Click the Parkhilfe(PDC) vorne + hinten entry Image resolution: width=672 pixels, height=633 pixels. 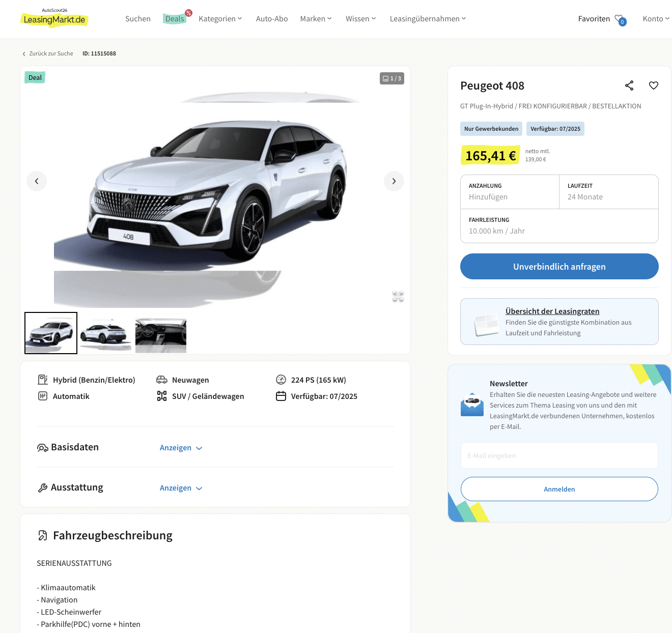(x=89, y=624)
